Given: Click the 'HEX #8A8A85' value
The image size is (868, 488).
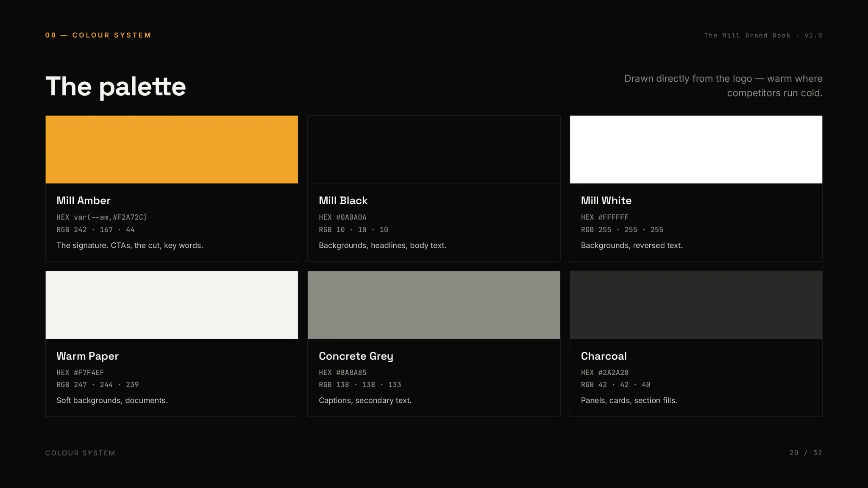Looking at the screenshot, I should pos(342,373).
